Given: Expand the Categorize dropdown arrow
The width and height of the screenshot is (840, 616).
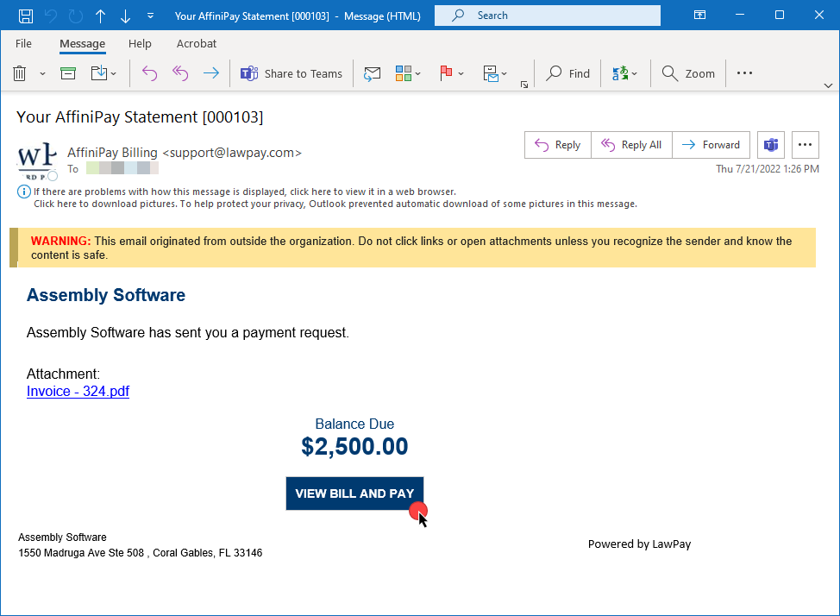Looking at the screenshot, I should pyautogui.click(x=418, y=73).
